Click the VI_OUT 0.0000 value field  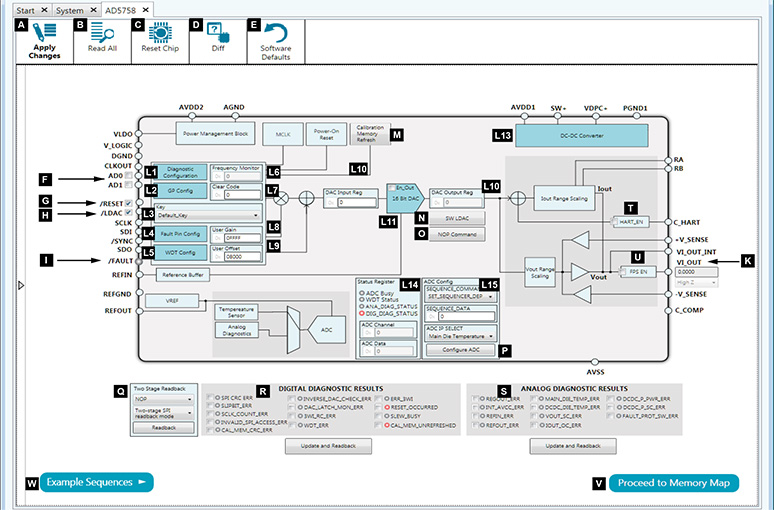coord(696,272)
